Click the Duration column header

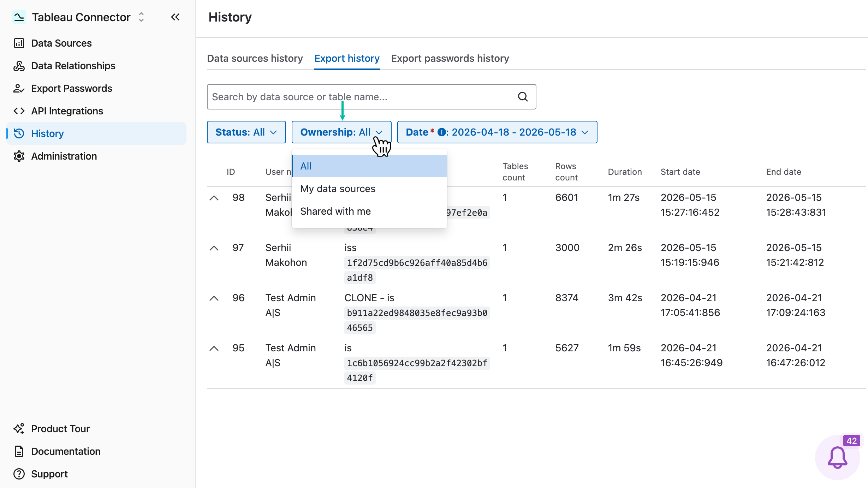tap(625, 172)
